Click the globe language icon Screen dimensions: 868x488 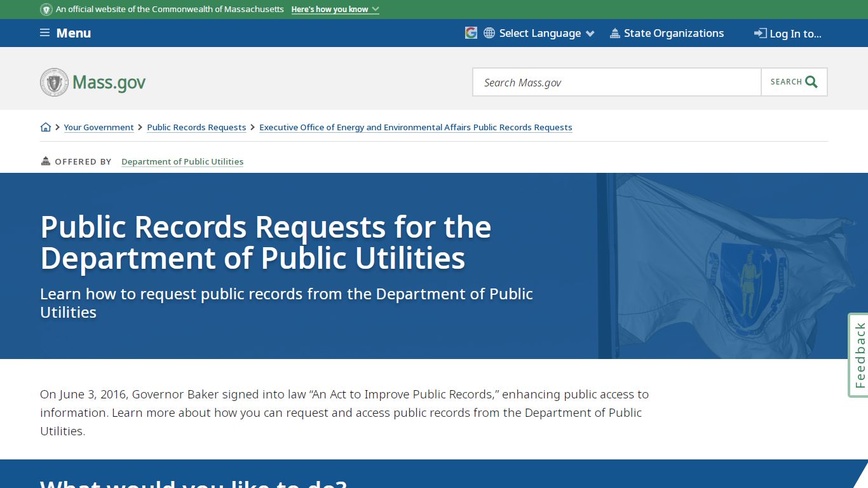point(489,33)
